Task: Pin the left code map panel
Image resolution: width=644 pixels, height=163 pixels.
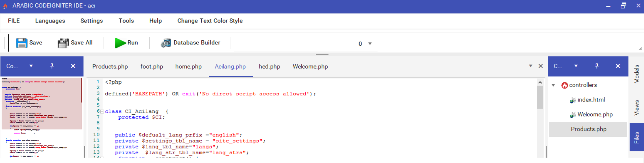Action: coord(52,66)
